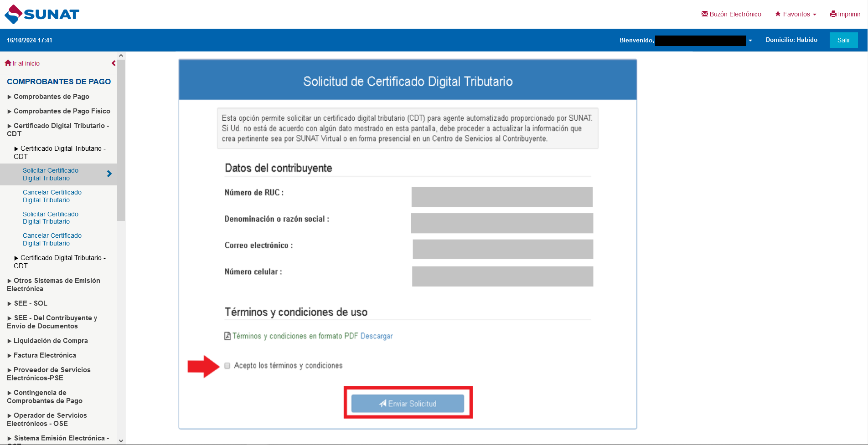Click the Correo electrónico field

point(503,249)
